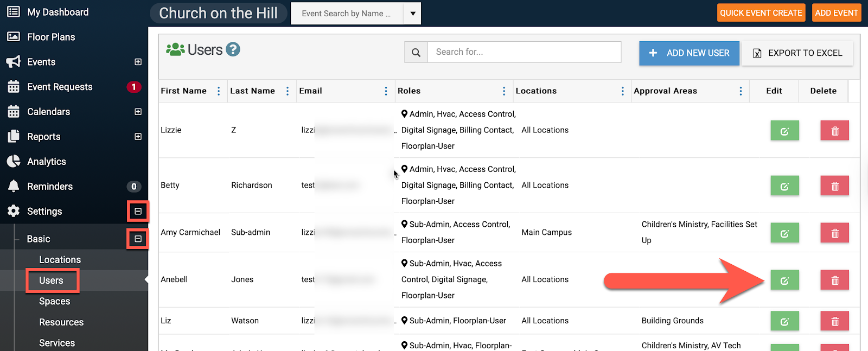This screenshot has width=868, height=351.
Task: Click Quick Event Create button
Action: pyautogui.click(x=761, y=13)
